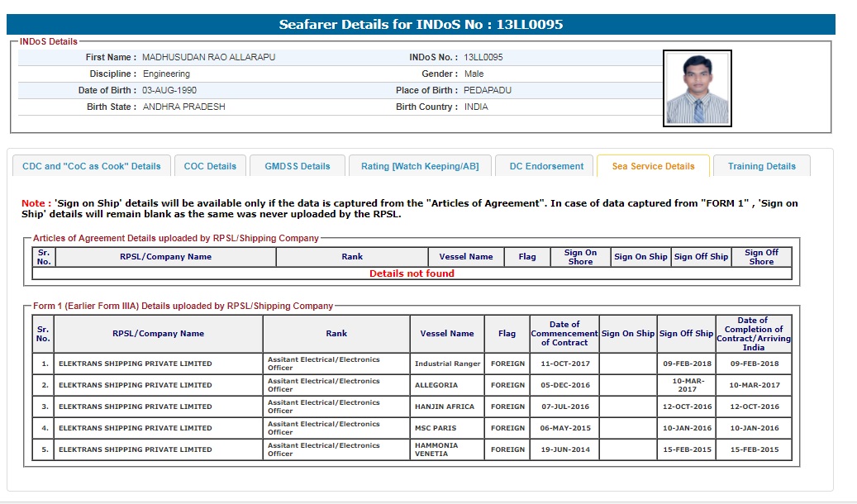Select the Rating [Watch Keeping/AB] tab
The image size is (857, 504).
click(420, 166)
